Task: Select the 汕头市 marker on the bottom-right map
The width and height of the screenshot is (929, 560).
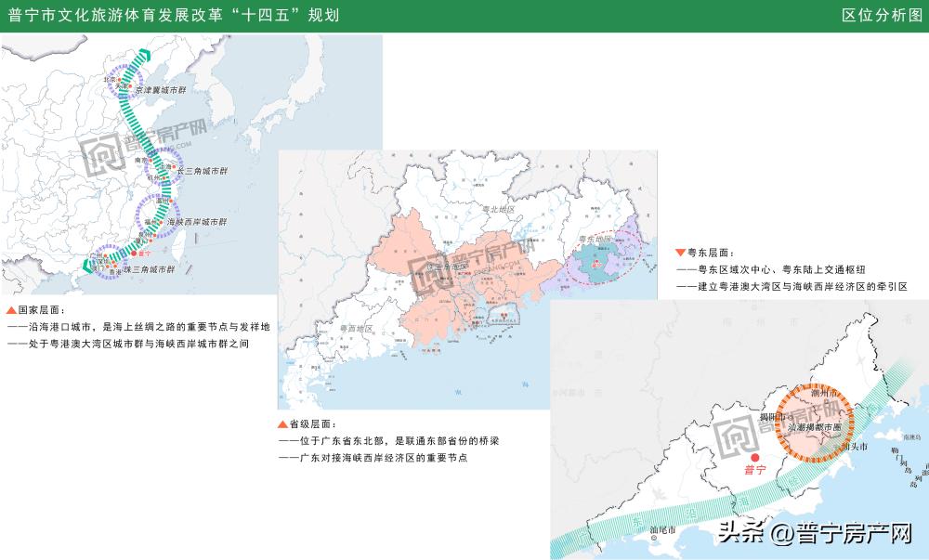Action: pyautogui.click(x=856, y=446)
